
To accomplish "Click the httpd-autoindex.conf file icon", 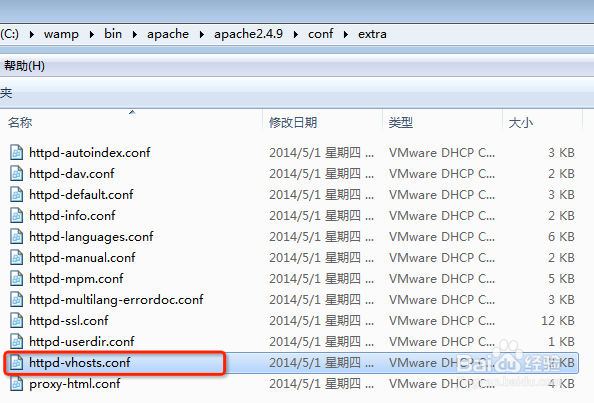I will pos(16,153).
